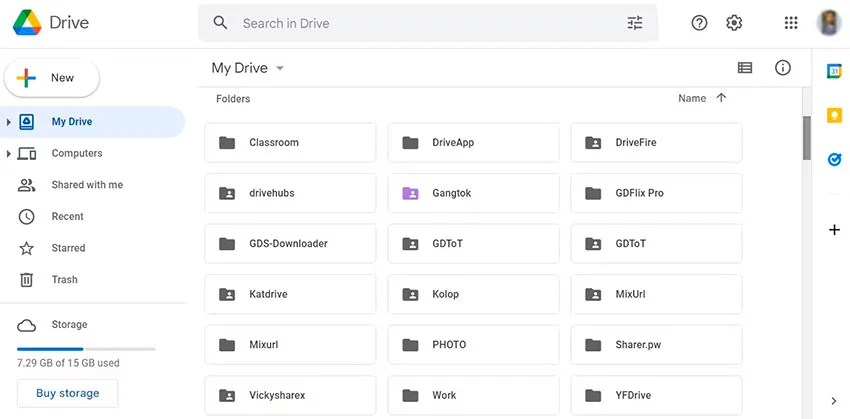Reverse sort direction with the arrow icon
The width and height of the screenshot is (850, 419).
[x=721, y=98]
